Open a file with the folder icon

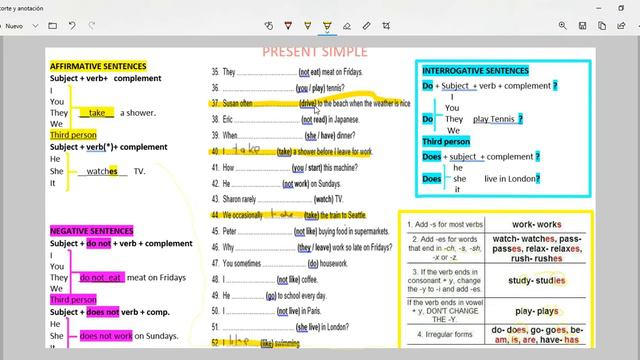click(53, 26)
